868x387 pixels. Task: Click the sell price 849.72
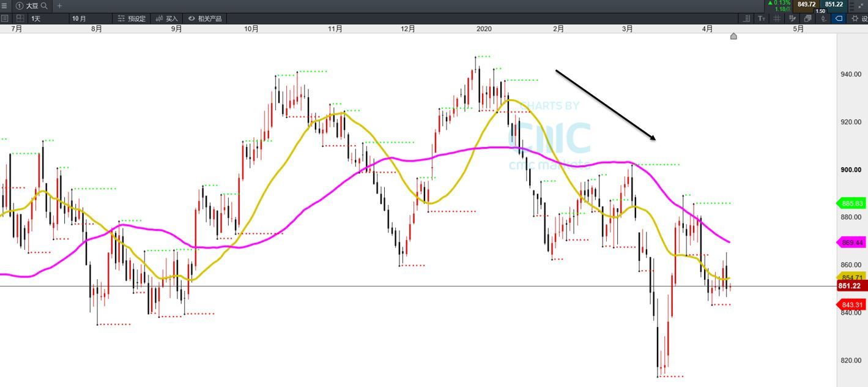pos(806,4)
